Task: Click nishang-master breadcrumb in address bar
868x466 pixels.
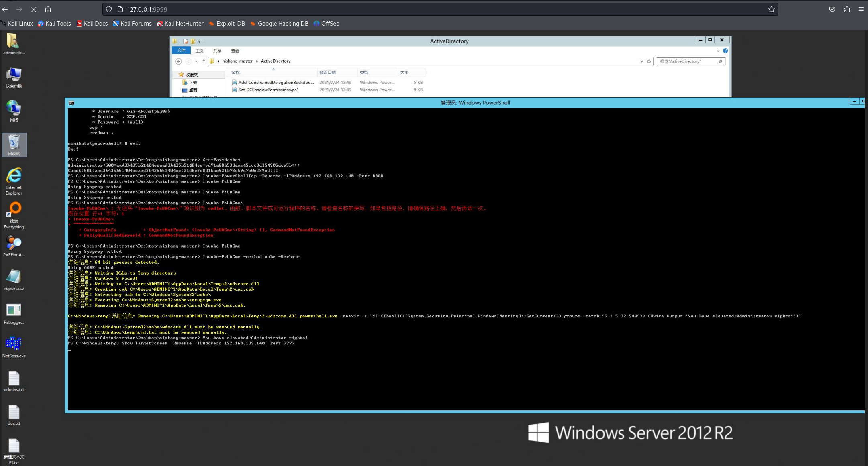Action: point(237,61)
